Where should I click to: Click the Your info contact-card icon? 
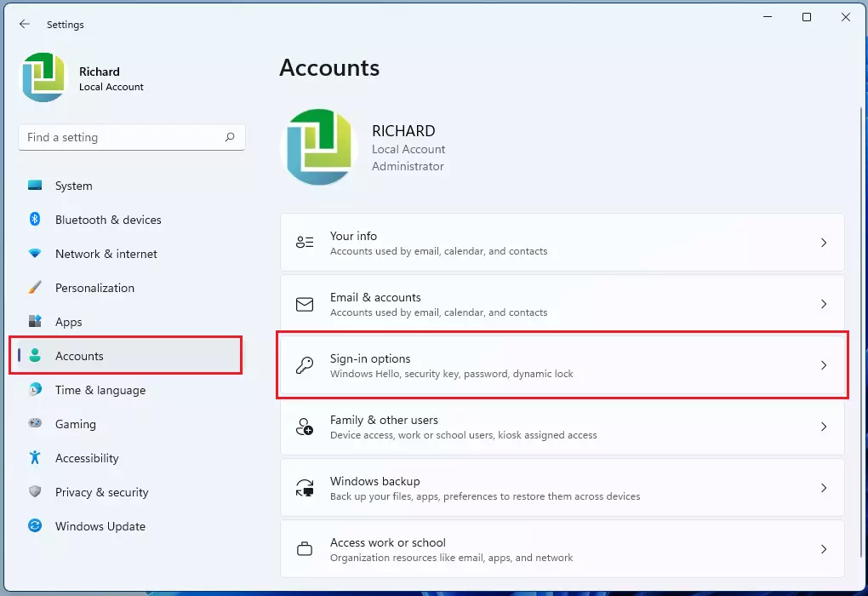[x=305, y=243]
